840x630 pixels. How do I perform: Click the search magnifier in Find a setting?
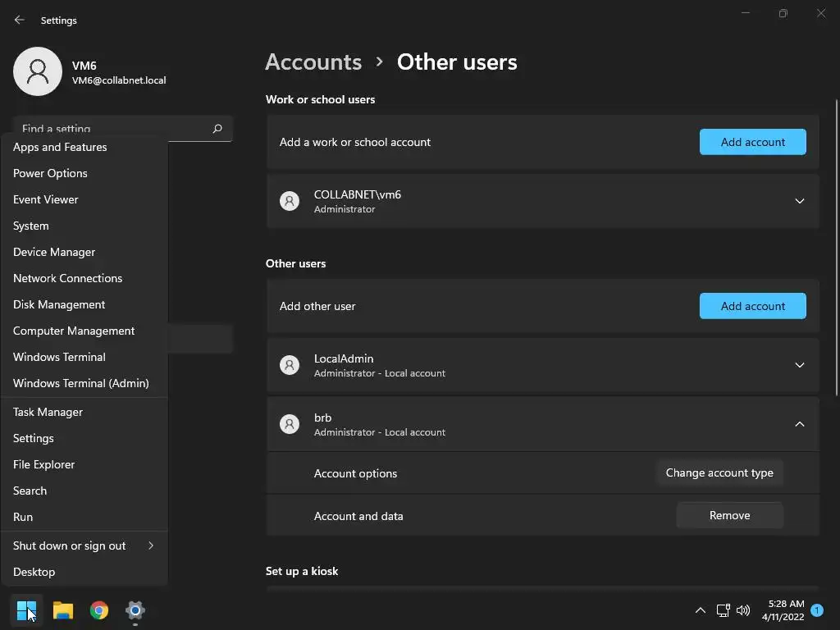[217, 129]
